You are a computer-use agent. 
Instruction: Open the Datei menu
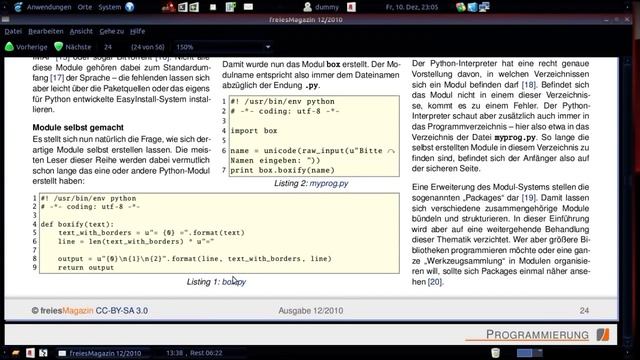pos(13,31)
